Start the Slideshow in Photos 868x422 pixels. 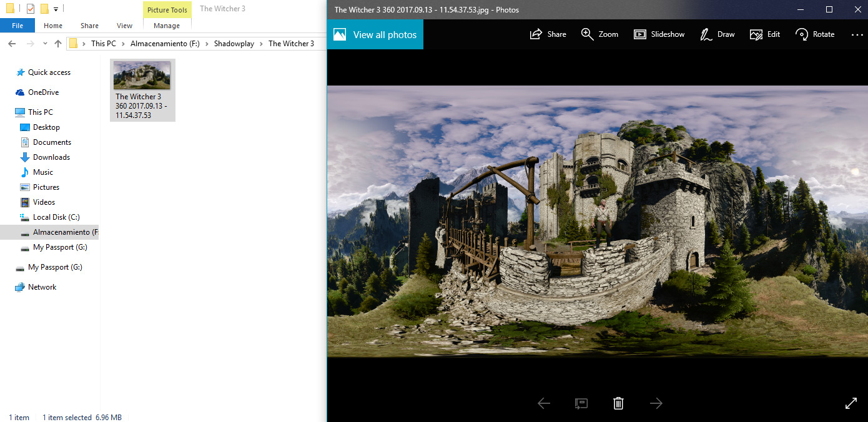click(x=659, y=34)
